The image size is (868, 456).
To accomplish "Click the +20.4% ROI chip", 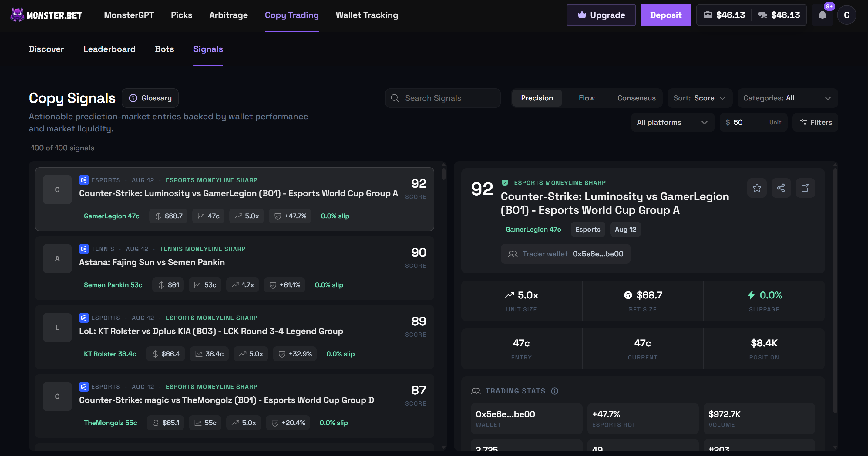I will coord(288,423).
